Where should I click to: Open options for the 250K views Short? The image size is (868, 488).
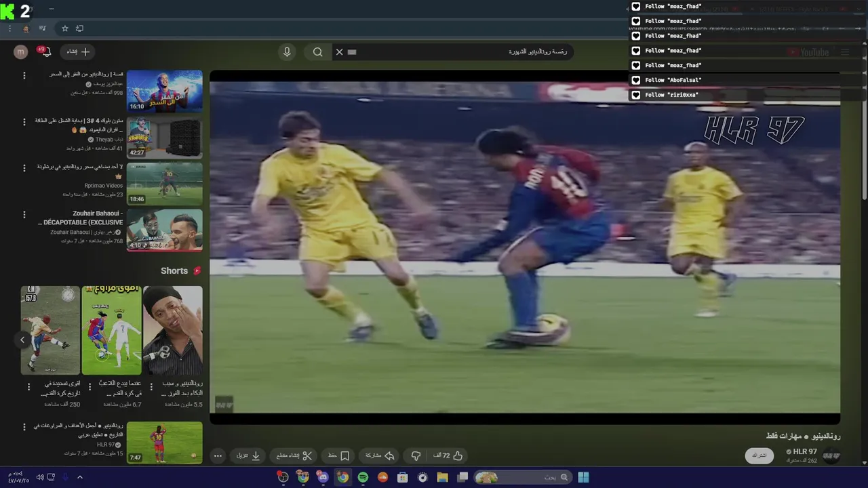(x=28, y=387)
